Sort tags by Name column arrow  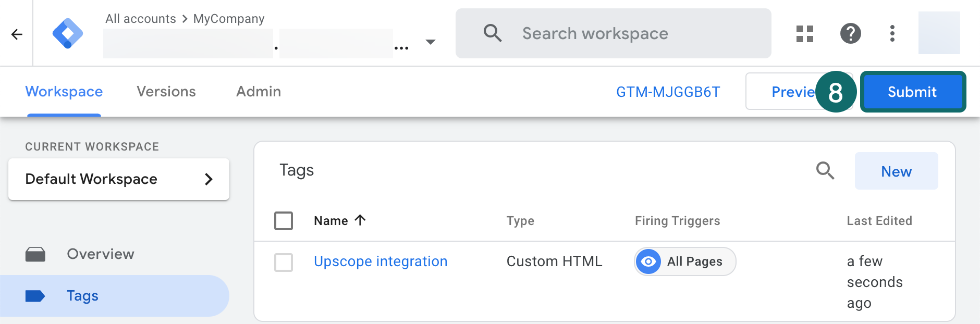coord(360,220)
